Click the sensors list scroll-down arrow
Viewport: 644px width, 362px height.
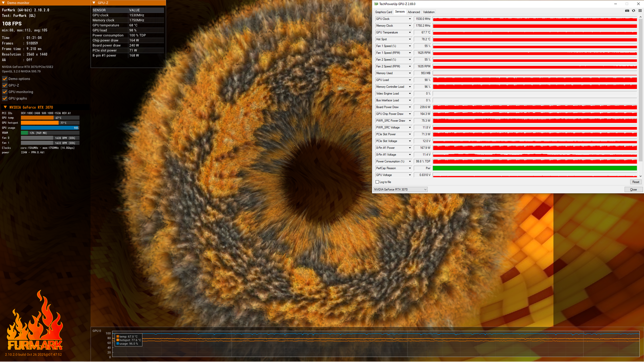point(641,176)
